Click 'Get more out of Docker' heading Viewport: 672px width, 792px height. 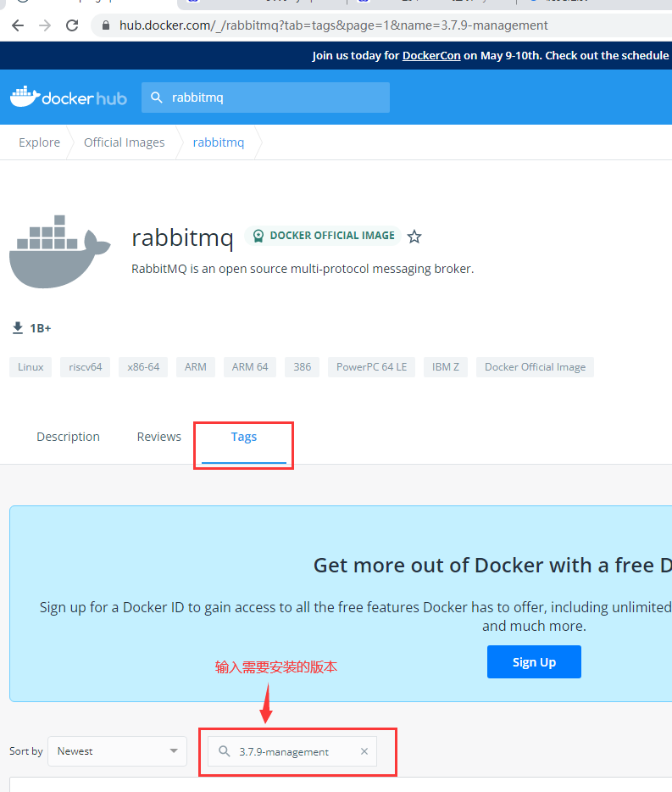click(492, 566)
